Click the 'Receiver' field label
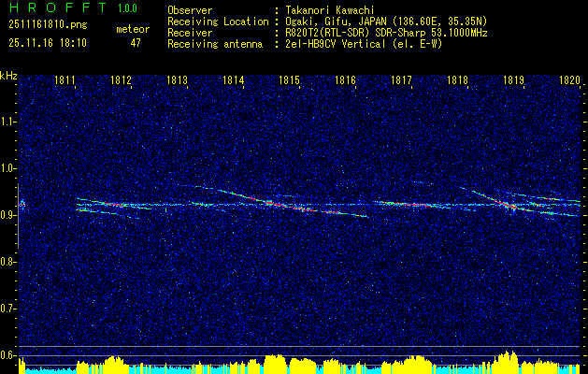Image resolution: width=588 pixels, height=374 pixels. tap(190, 33)
